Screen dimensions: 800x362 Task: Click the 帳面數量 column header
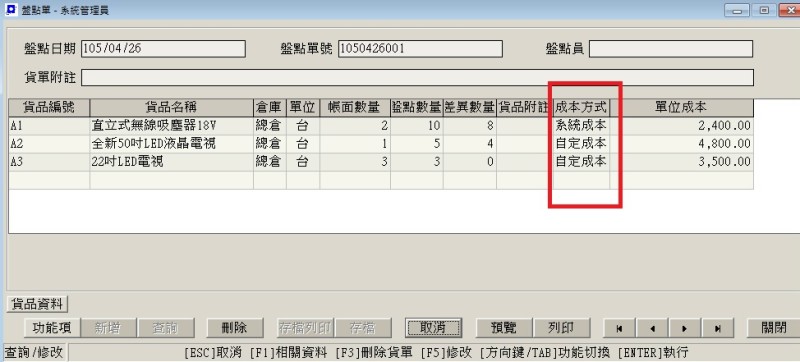point(355,108)
